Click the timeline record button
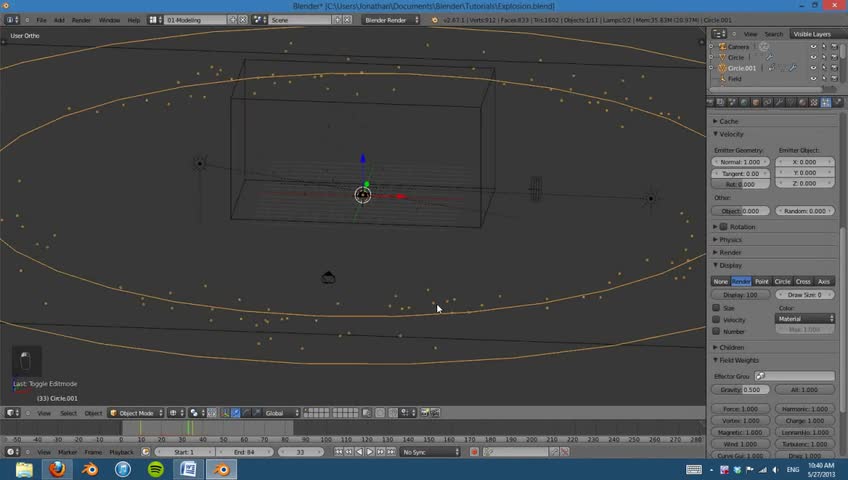The image size is (848, 480). click(474, 452)
